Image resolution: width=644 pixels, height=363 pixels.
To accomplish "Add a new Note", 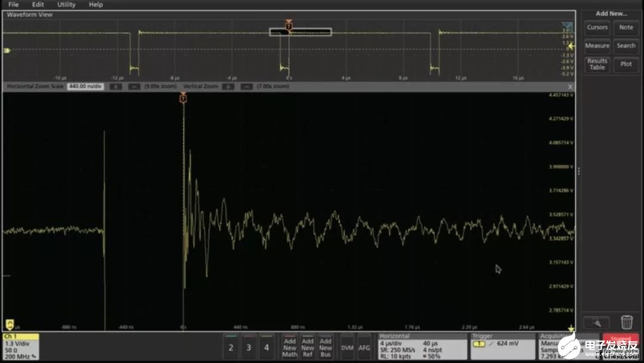I will (x=626, y=27).
